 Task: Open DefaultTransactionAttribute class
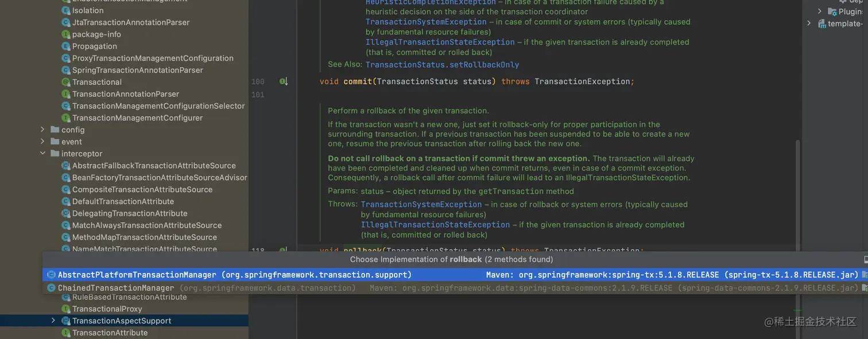point(123,202)
